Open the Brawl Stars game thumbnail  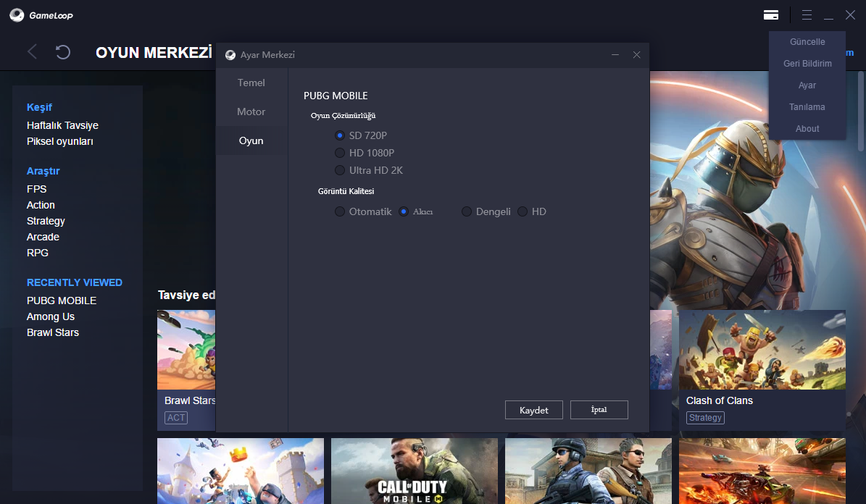click(186, 350)
